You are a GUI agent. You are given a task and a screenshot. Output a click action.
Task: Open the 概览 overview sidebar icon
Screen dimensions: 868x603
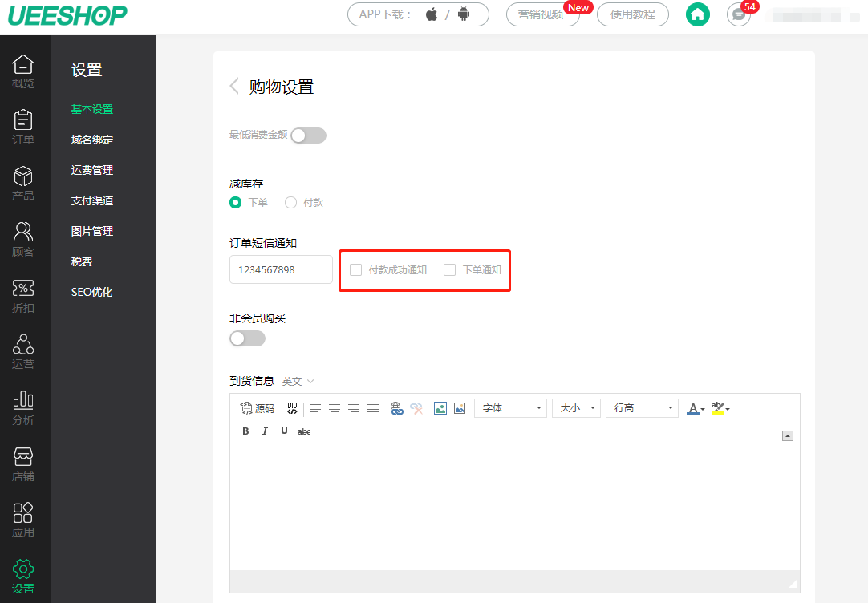23,71
